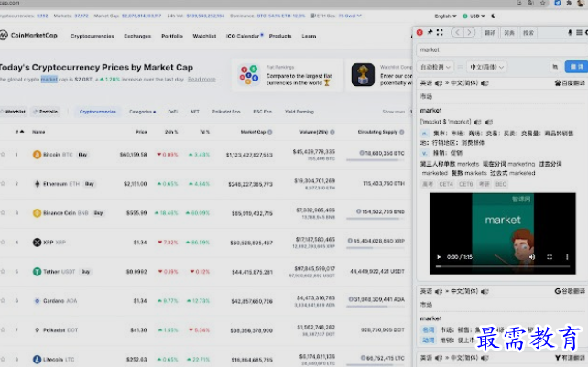Click the Litecoin coin logo
This screenshot has height=367, width=588.
tap(37, 359)
